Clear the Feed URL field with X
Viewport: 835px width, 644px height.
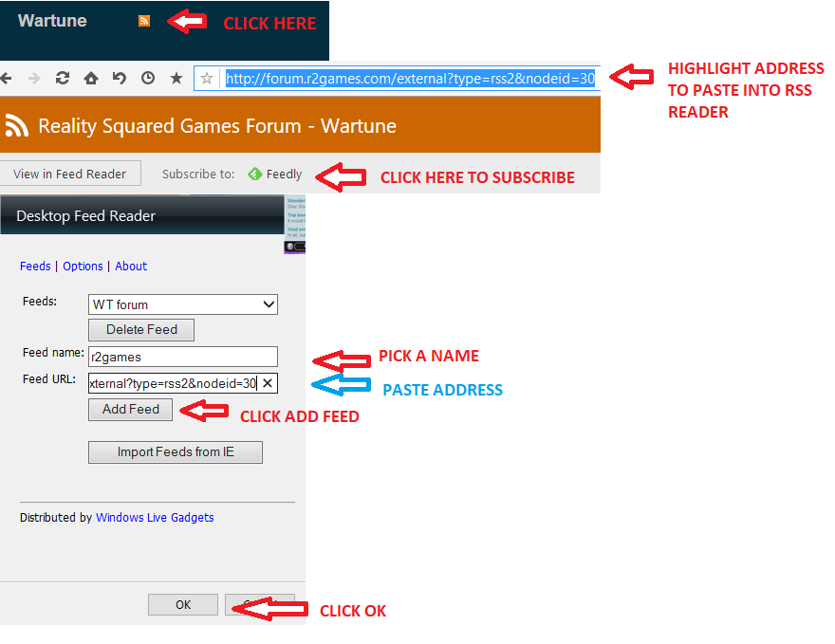(268, 383)
